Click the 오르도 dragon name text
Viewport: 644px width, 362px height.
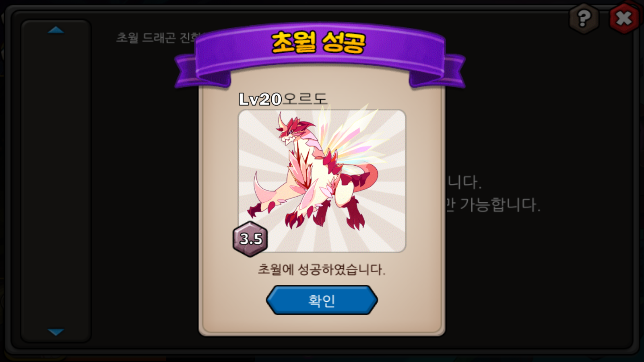coord(304,99)
